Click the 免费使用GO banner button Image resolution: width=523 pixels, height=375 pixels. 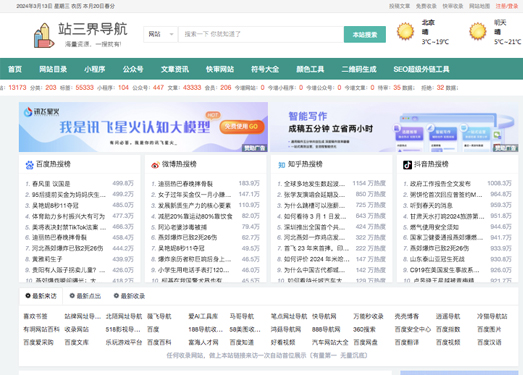click(x=242, y=126)
